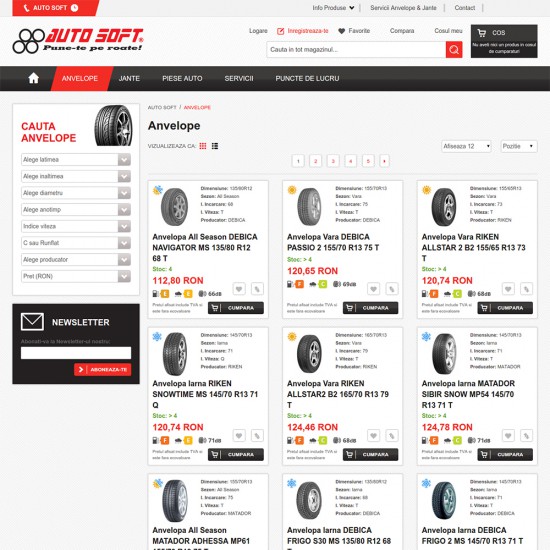Switch to grid view icon
This screenshot has height=550, width=550.
[x=203, y=146]
